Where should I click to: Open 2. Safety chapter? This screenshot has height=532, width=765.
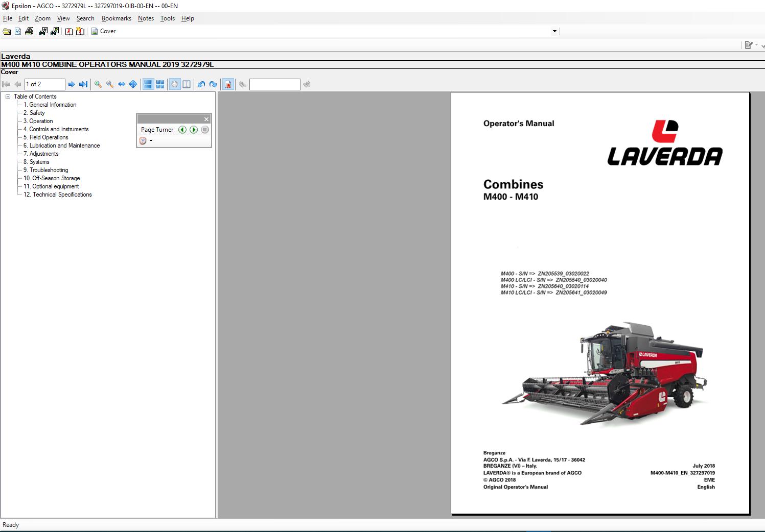coord(34,113)
